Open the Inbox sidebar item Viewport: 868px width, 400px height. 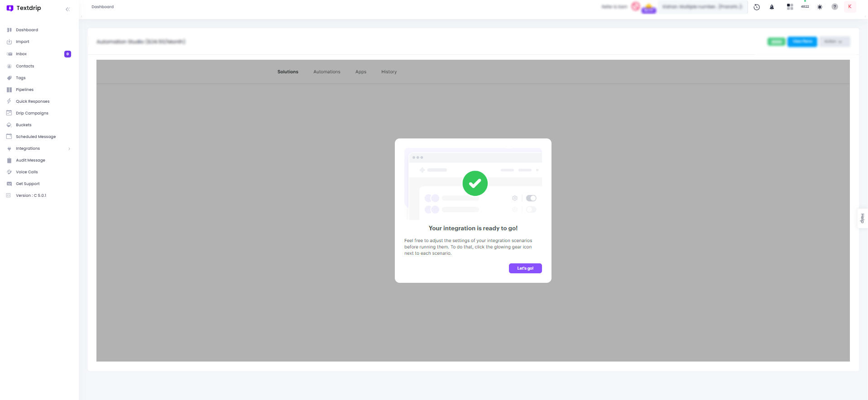click(x=21, y=54)
